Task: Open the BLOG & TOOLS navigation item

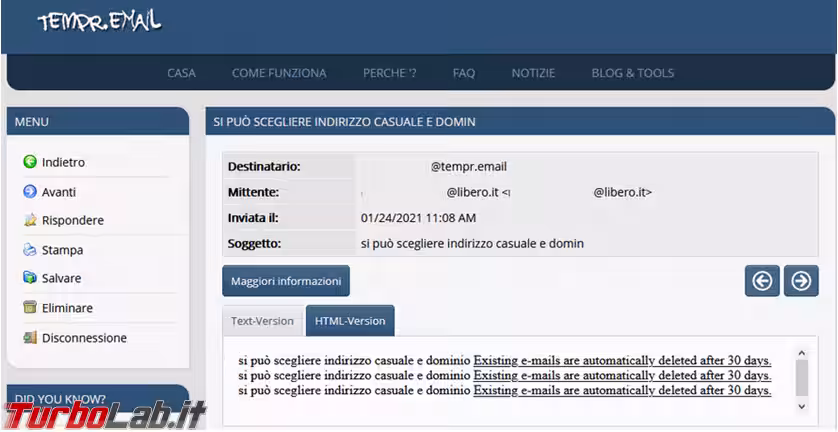Action: pos(633,73)
